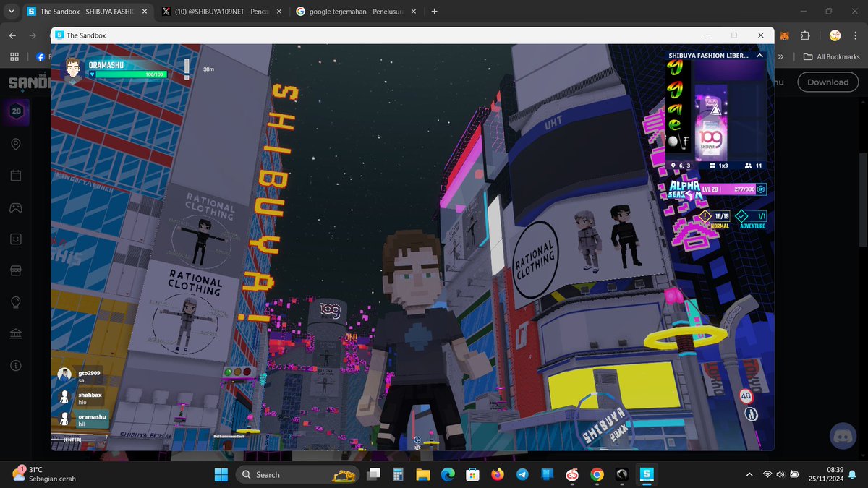Go back in Chrome browser
This screenshot has height=488, width=868.
[13, 35]
